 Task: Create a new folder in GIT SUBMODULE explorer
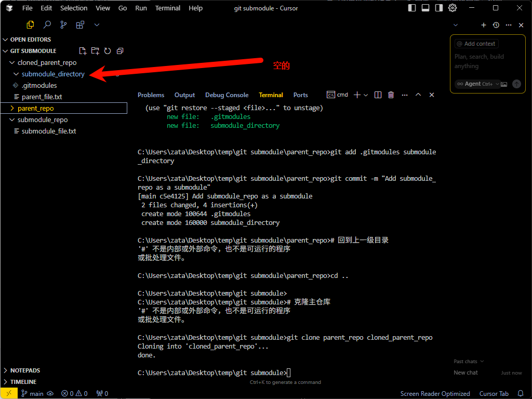pos(95,50)
